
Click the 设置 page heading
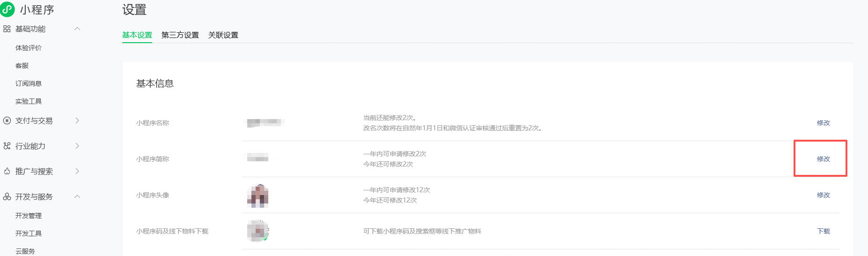(x=134, y=10)
